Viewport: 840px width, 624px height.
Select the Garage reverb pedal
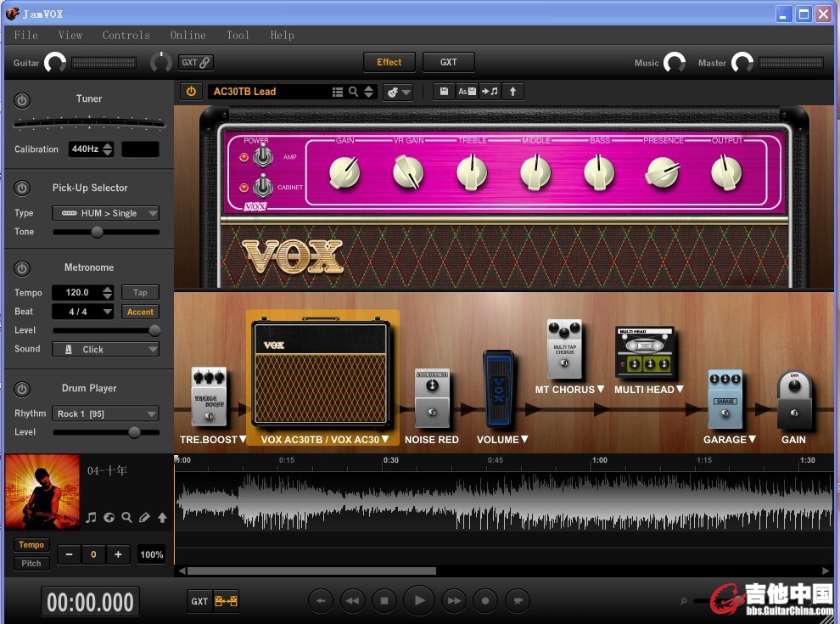[x=725, y=399]
